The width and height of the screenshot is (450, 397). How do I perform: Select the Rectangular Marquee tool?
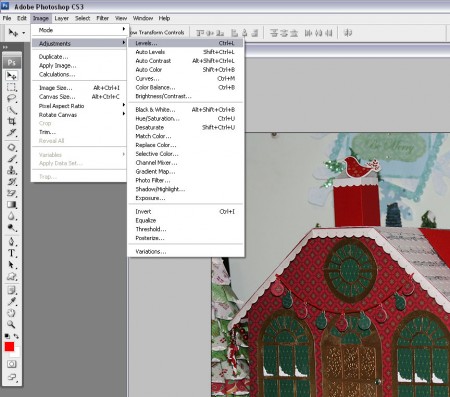click(12, 87)
